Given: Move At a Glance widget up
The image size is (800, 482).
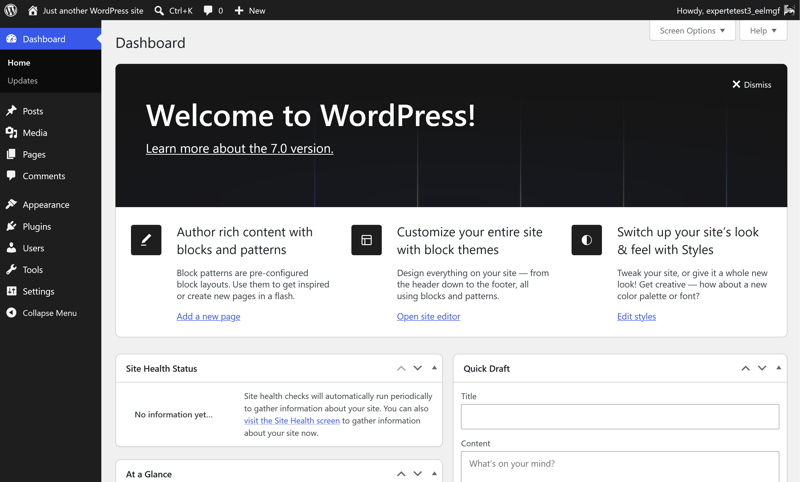Looking at the screenshot, I should pyautogui.click(x=401, y=474).
